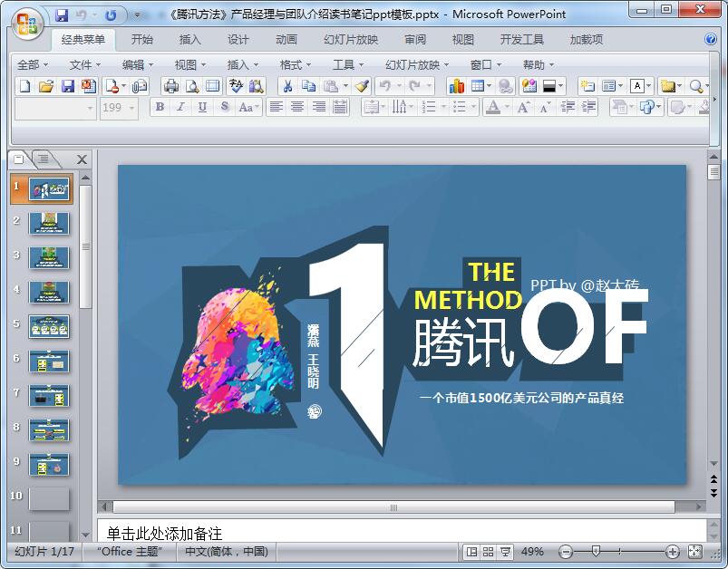Click the horizontal scrollbar thumb
Viewport: 728px width, 569px height.
(x=393, y=507)
